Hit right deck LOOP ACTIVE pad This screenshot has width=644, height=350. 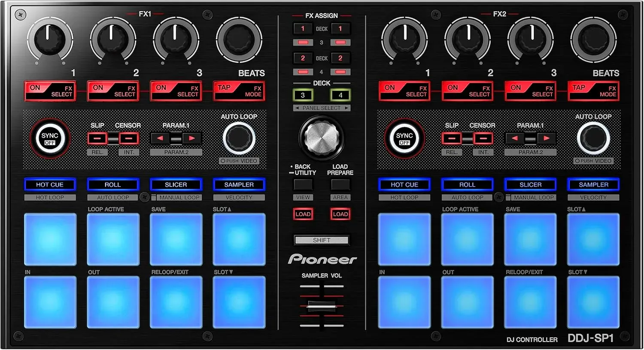point(468,239)
